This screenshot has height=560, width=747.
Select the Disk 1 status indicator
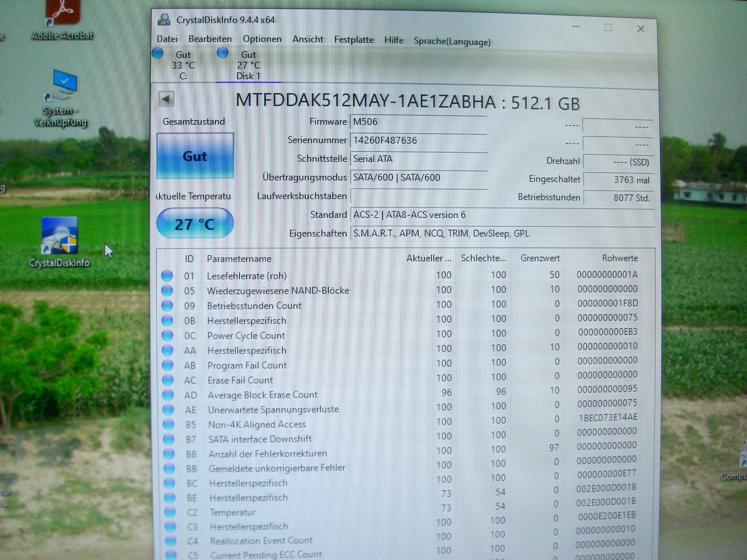222,53
